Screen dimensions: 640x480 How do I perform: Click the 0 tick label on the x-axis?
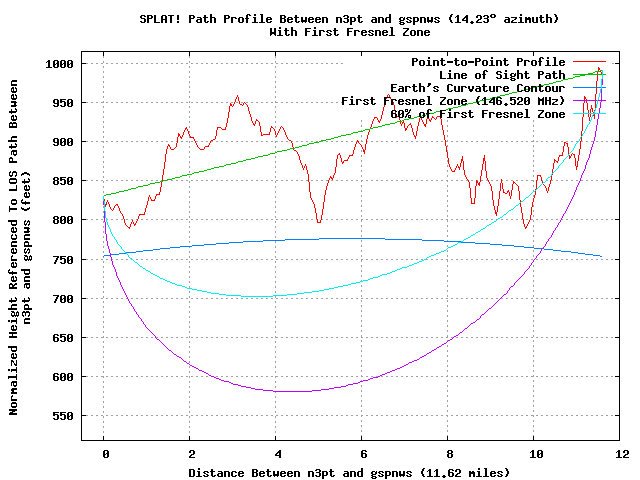[103, 453]
